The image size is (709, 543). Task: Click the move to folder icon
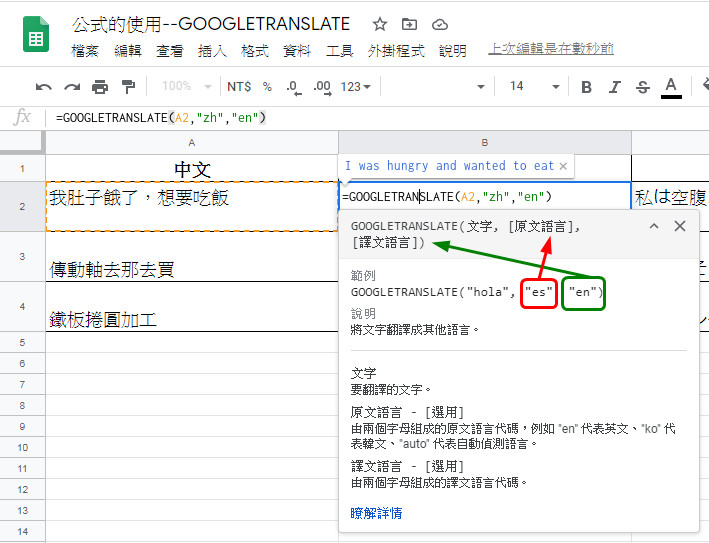point(409,24)
